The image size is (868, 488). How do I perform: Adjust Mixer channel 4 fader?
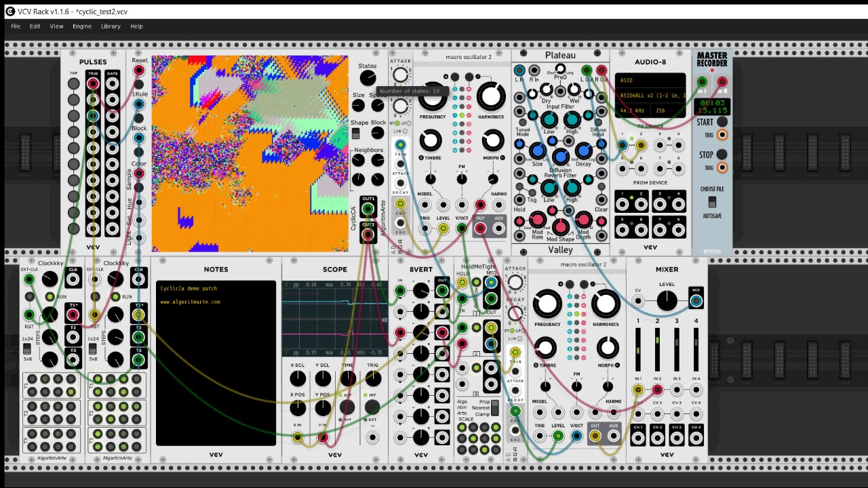pos(696,350)
